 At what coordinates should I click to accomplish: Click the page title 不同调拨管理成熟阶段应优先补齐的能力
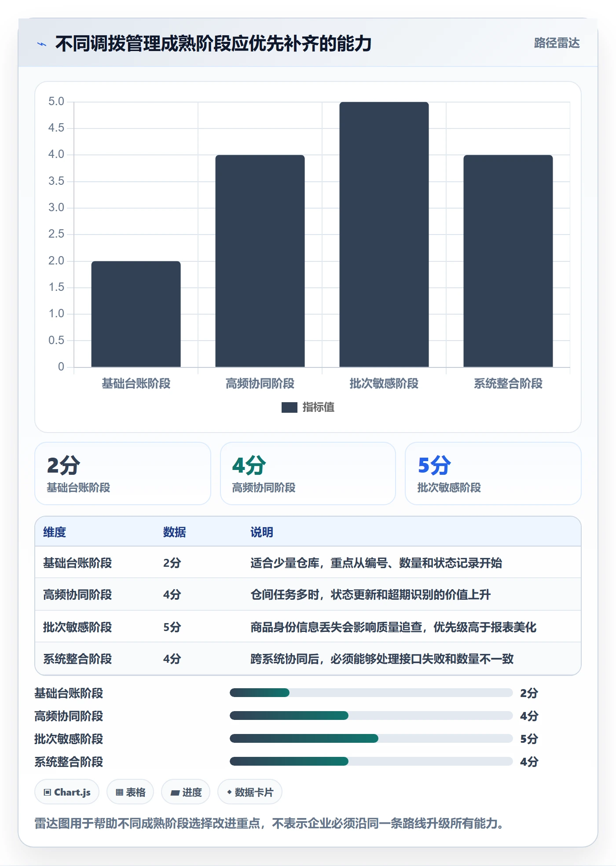pos(213,44)
